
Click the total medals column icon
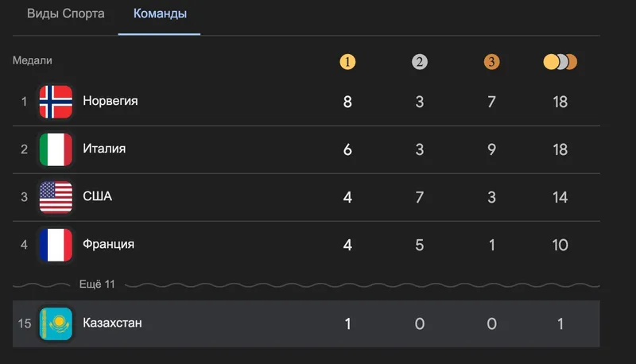[x=560, y=62]
